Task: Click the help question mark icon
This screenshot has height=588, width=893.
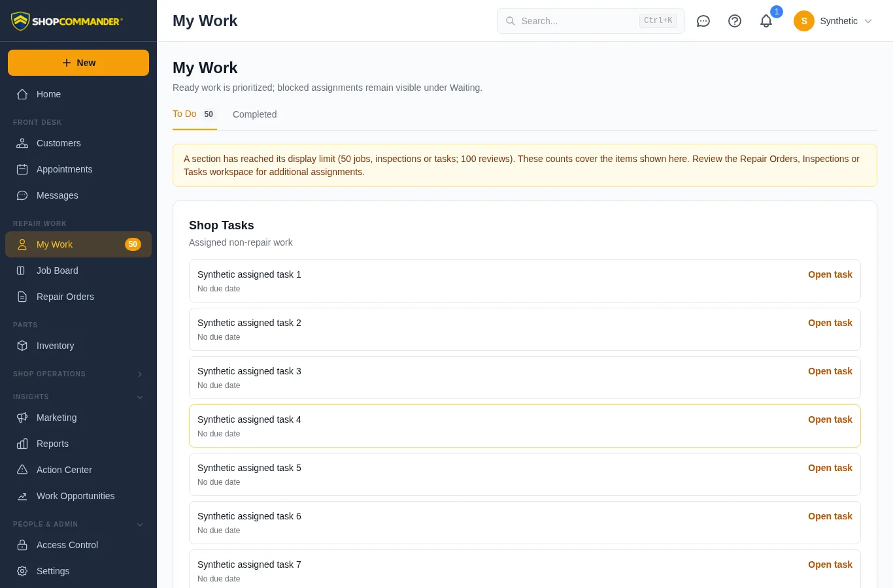Action: click(735, 21)
